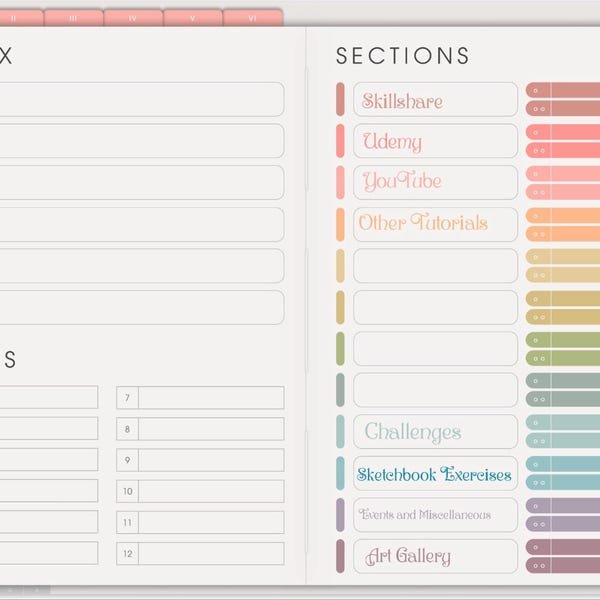Open the Skillshare section
The image size is (600, 600).
pyautogui.click(x=435, y=99)
